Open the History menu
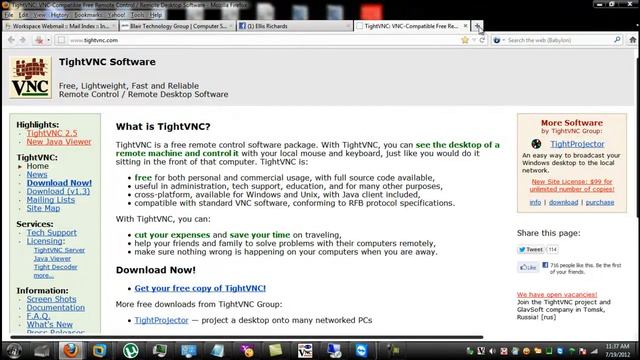The image size is (640, 360). tap(60, 15)
